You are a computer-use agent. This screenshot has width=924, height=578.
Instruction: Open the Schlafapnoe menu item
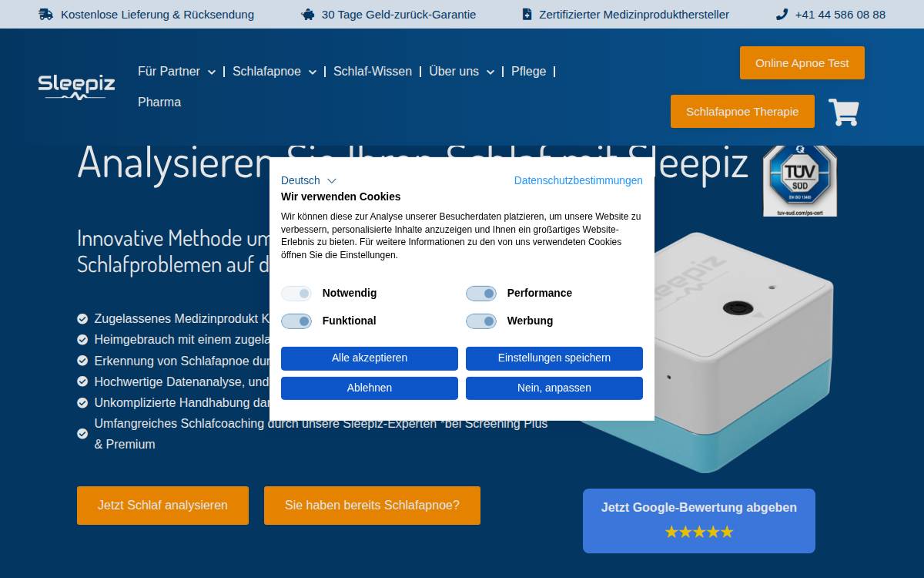(266, 71)
